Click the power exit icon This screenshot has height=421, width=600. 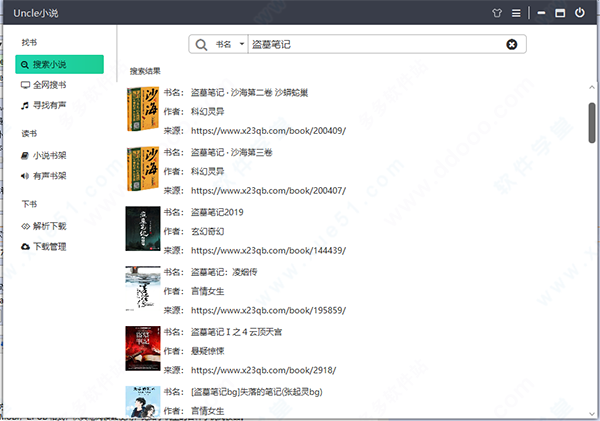(580, 13)
